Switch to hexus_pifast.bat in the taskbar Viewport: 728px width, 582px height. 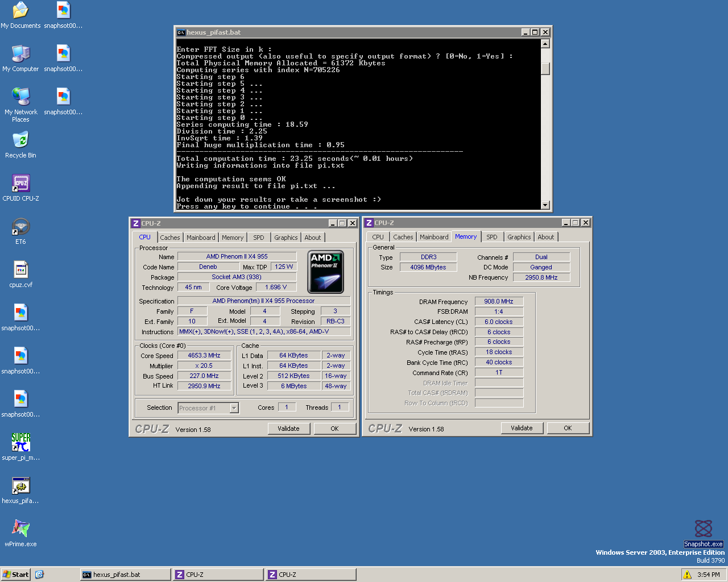[126, 575]
